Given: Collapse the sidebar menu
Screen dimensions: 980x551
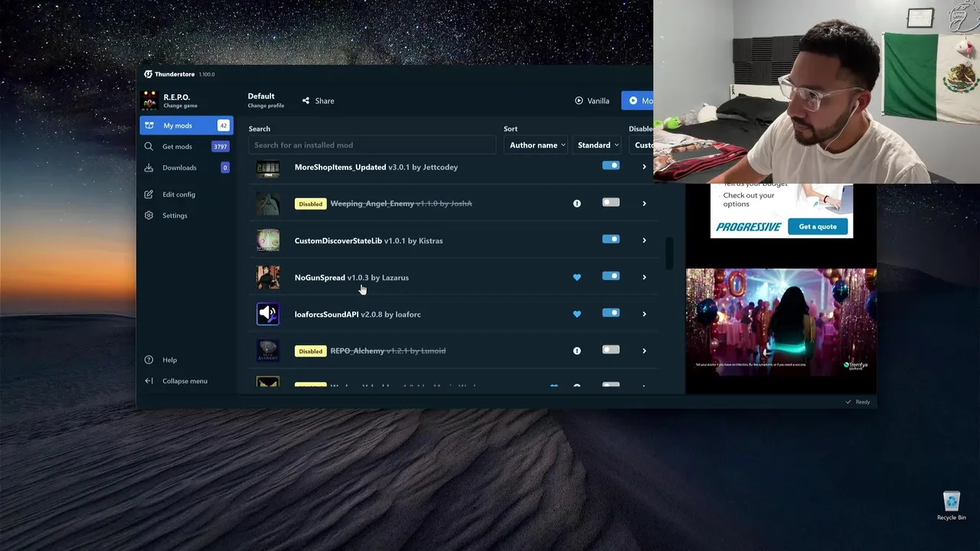Looking at the screenshot, I should click(x=186, y=381).
